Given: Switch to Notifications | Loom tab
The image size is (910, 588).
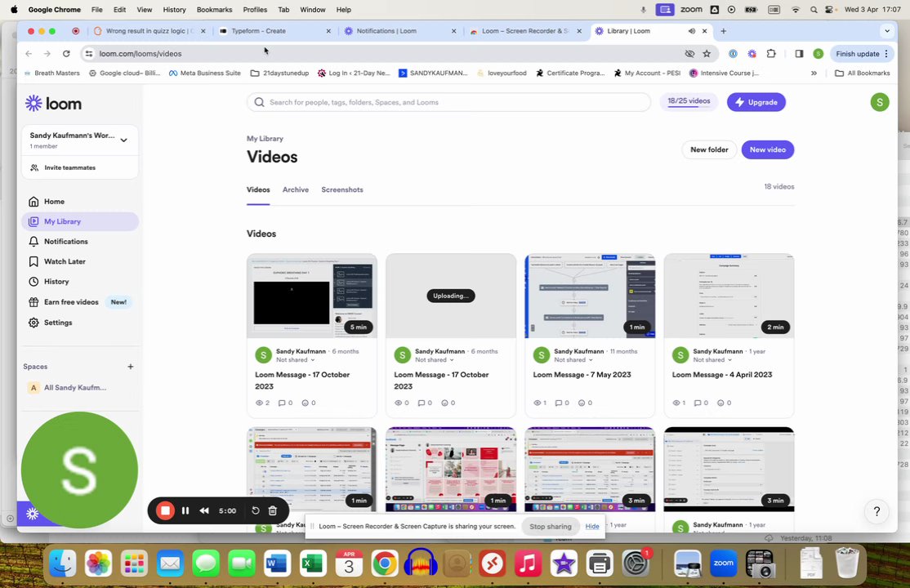Looking at the screenshot, I should click(x=400, y=31).
